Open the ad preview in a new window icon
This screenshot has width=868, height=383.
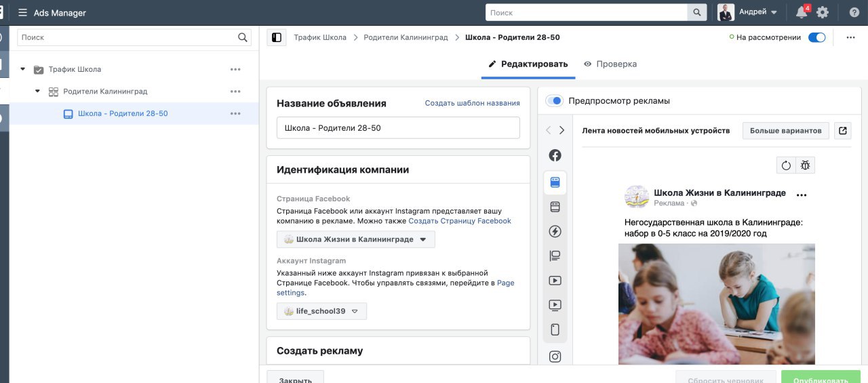coord(842,131)
